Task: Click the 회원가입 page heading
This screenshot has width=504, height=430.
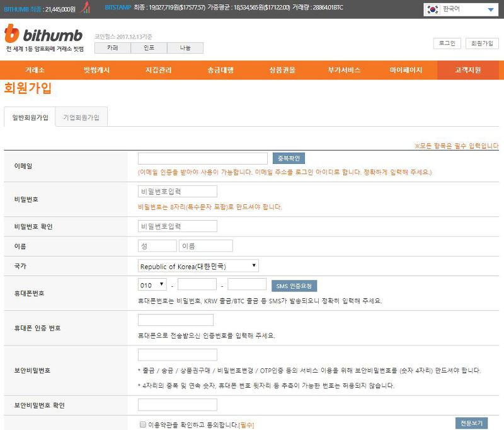Action: point(28,88)
